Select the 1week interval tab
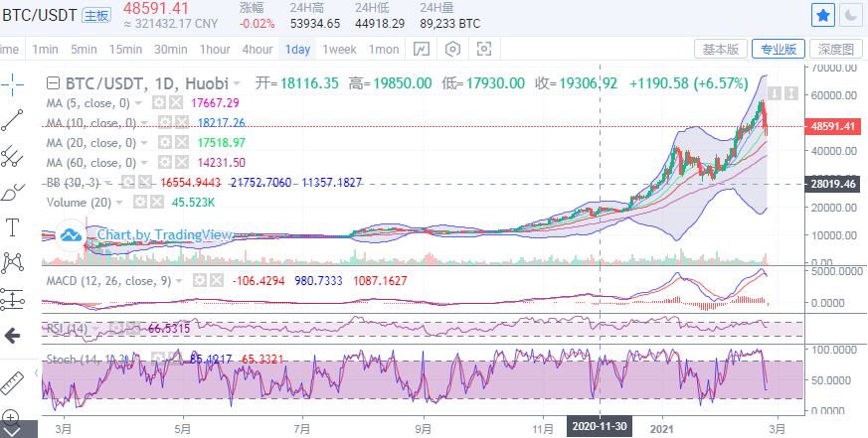 pos(339,49)
